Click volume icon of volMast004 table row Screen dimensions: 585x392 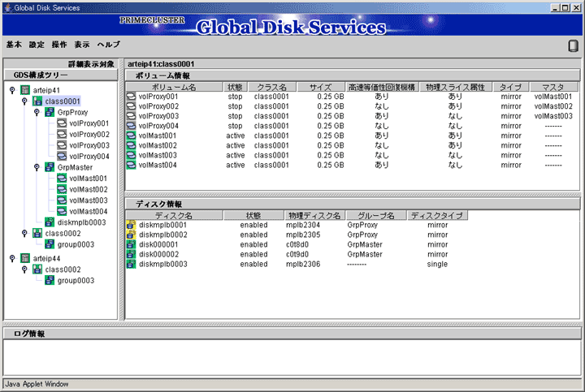(131, 165)
